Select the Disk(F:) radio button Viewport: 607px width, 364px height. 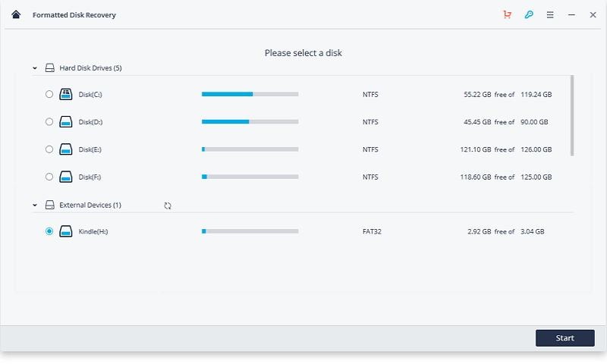49,177
